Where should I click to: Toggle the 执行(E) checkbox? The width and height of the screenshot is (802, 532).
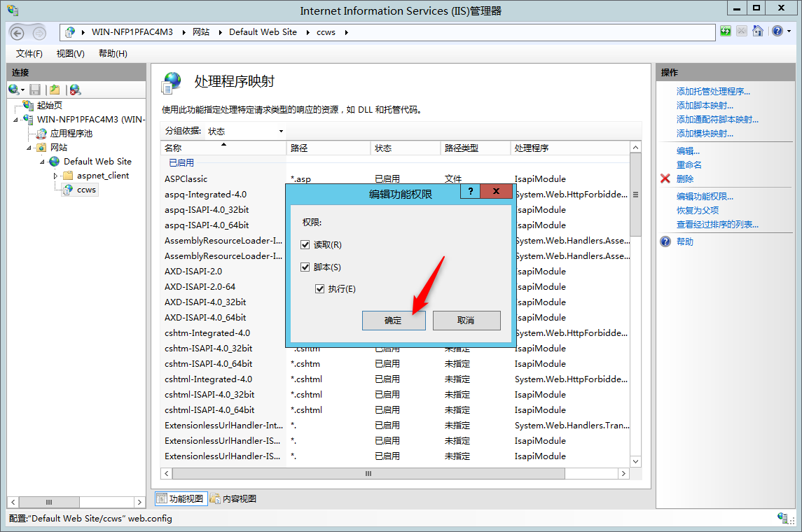click(319, 288)
